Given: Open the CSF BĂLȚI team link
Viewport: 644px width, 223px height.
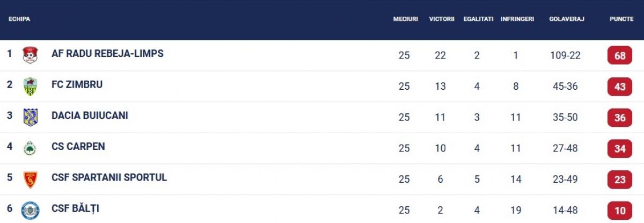Looking at the screenshot, I should 75,208.
